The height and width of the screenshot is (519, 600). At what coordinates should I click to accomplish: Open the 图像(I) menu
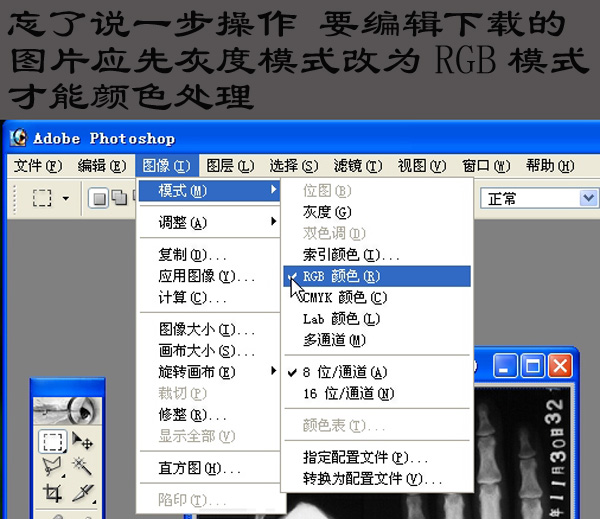click(166, 166)
